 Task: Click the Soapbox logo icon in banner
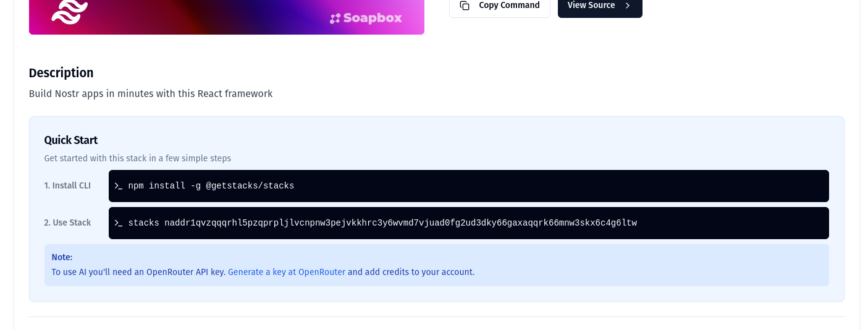click(335, 19)
